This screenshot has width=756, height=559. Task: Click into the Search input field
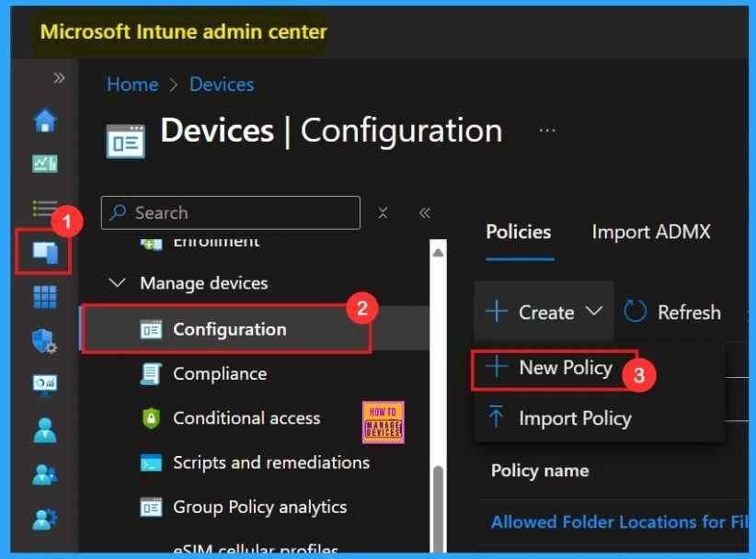pyautogui.click(x=231, y=212)
